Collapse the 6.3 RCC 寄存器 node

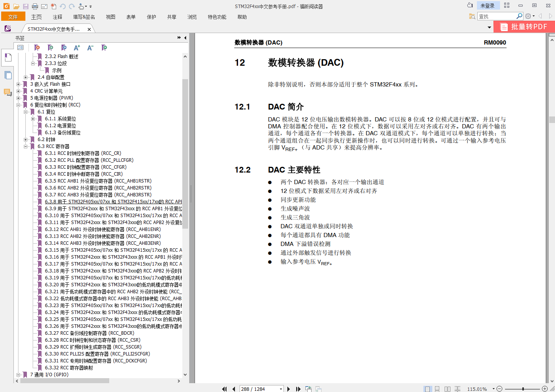(26, 146)
